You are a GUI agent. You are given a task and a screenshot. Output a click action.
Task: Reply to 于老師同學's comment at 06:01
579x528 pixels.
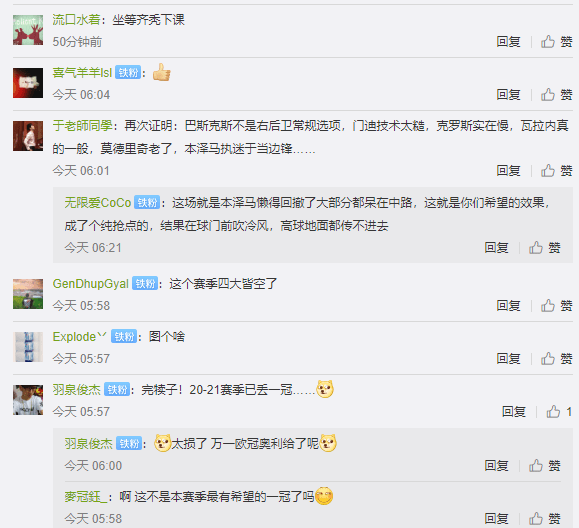508,171
